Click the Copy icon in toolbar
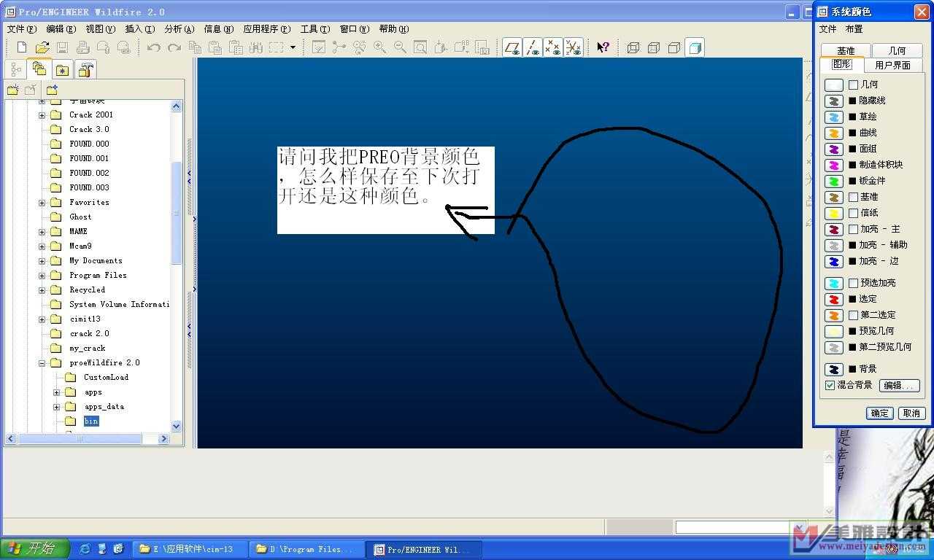 point(195,47)
